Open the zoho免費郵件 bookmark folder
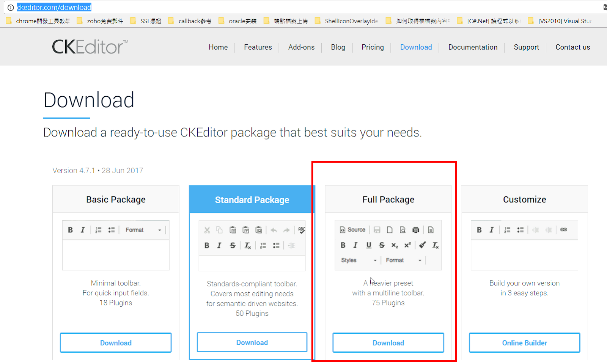 tap(100, 21)
